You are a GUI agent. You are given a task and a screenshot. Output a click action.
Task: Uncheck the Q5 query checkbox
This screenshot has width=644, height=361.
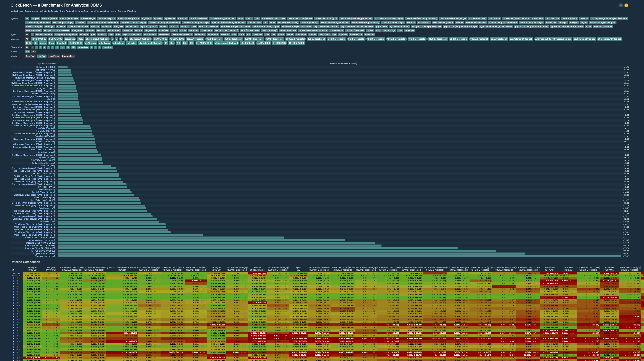click(14, 292)
